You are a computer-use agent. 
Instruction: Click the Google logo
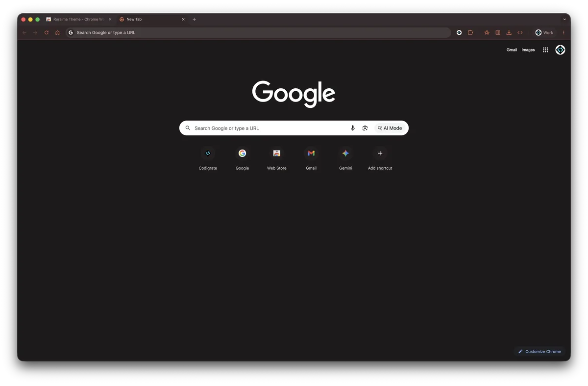[x=294, y=94]
